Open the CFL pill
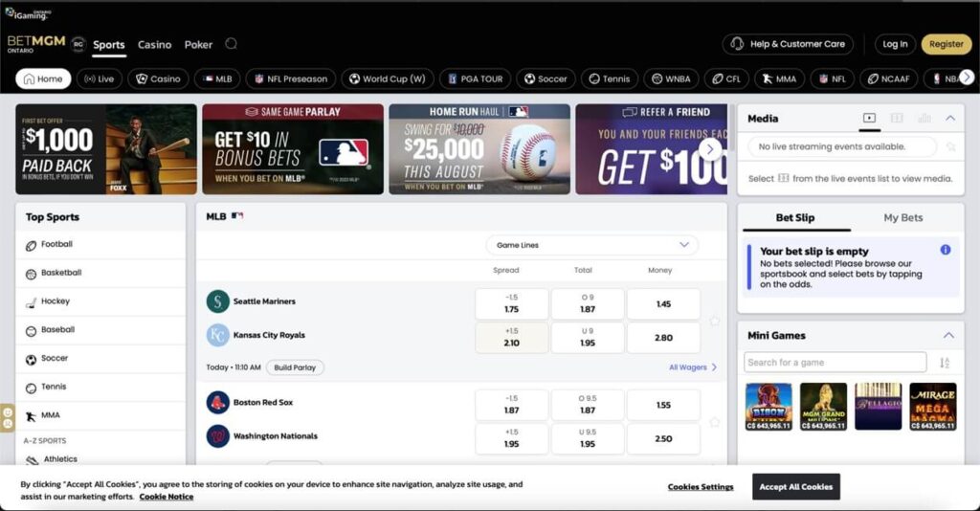This screenshot has width=980, height=511. pos(726,78)
